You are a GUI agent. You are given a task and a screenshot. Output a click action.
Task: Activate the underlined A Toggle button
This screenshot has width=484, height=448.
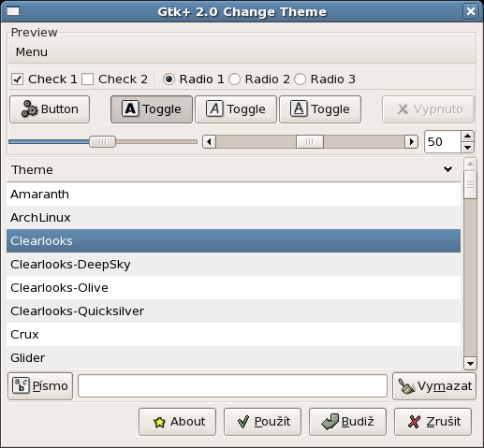click(320, 109)
